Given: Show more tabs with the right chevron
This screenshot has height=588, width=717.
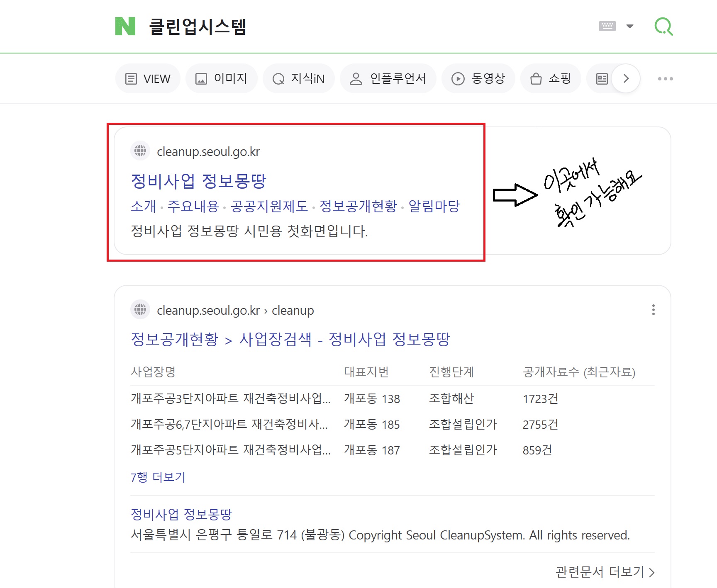Looking at the screenshot, I should [626, 78].
